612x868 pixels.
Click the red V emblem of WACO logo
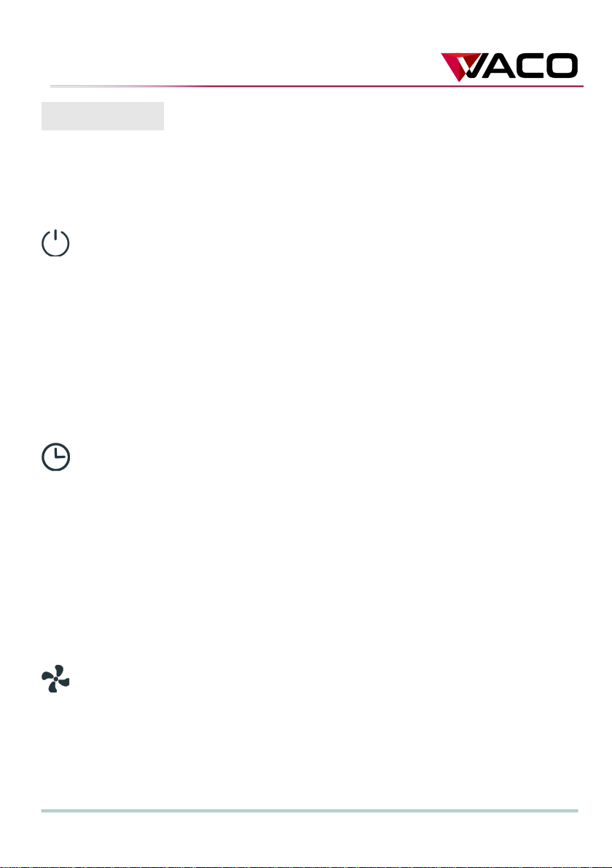460,67
